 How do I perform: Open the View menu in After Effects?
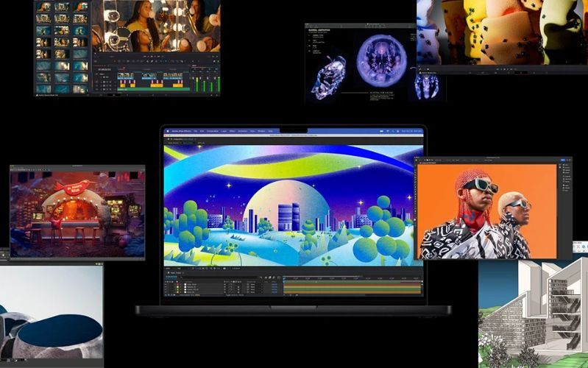point(252,131)
